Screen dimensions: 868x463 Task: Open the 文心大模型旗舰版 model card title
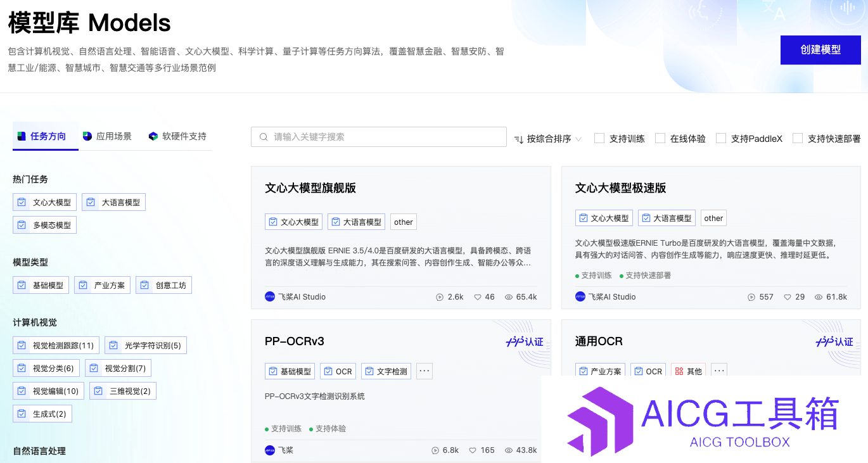(310, 188)
